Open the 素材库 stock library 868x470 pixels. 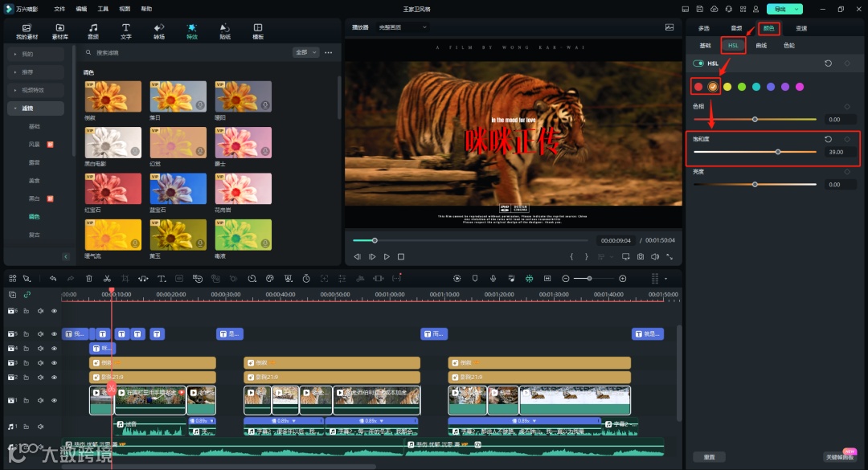click(59, 31)
